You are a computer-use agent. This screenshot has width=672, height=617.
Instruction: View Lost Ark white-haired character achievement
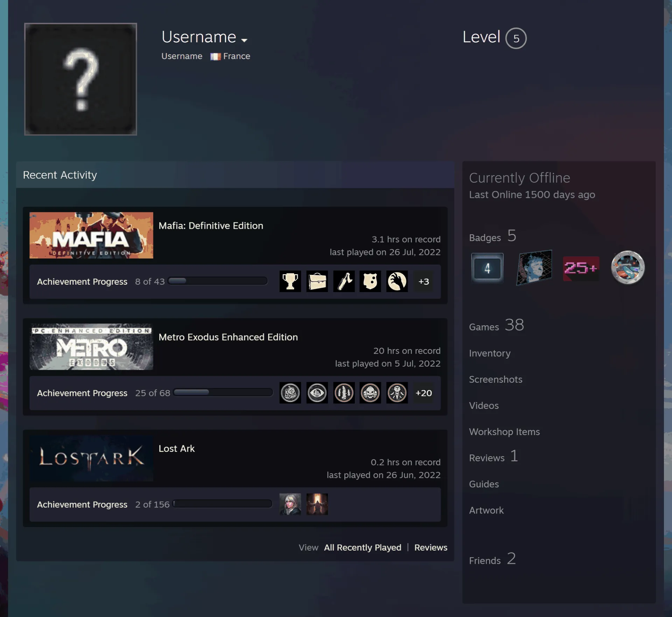290,504
